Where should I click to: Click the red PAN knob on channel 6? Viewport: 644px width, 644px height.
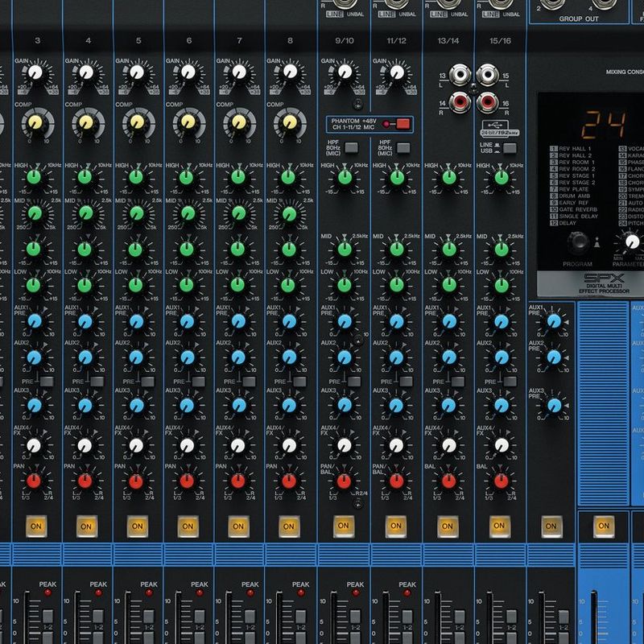pyautogui.click(x=188, y=481)
